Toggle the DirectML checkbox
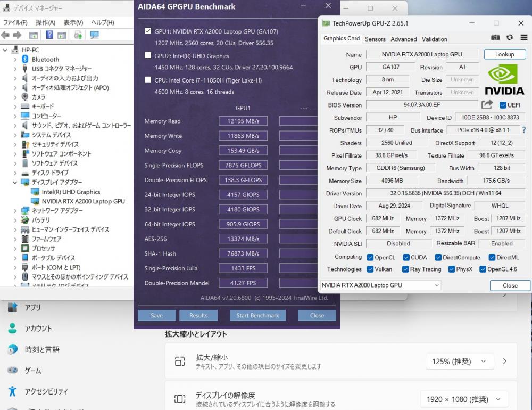Image resolution: width=532 pixels, height=410 pixels. coord(492,258)
